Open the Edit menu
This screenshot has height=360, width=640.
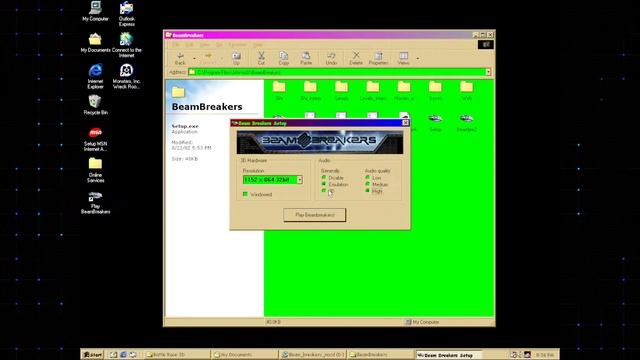pos(190,44)
